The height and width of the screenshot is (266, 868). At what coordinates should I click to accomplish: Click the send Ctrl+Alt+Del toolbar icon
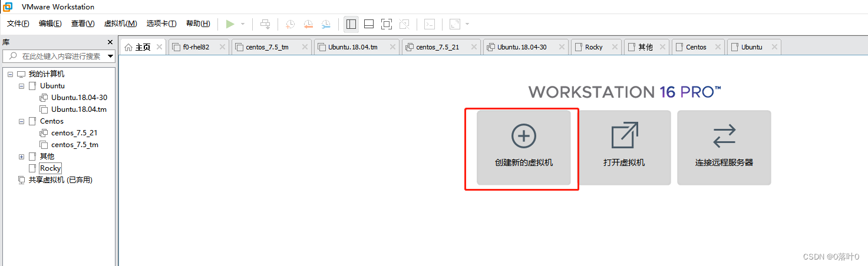[x=265, y=24]
